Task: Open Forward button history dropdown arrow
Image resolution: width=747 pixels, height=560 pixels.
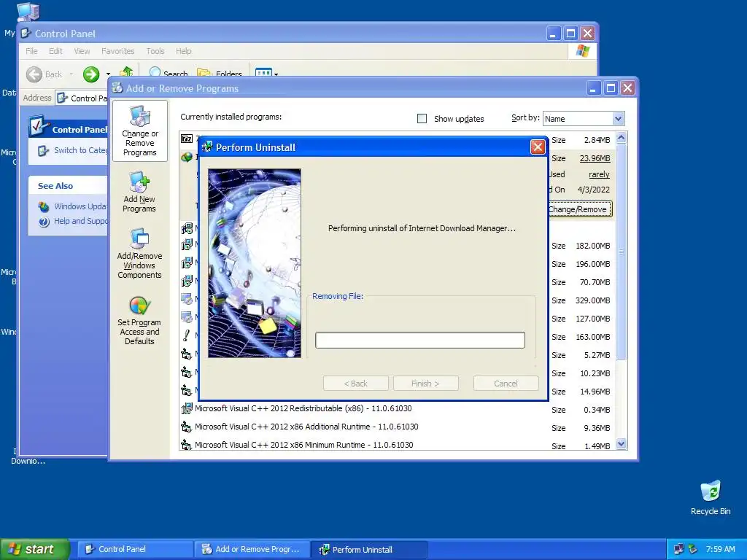Action: coord(108,74)
